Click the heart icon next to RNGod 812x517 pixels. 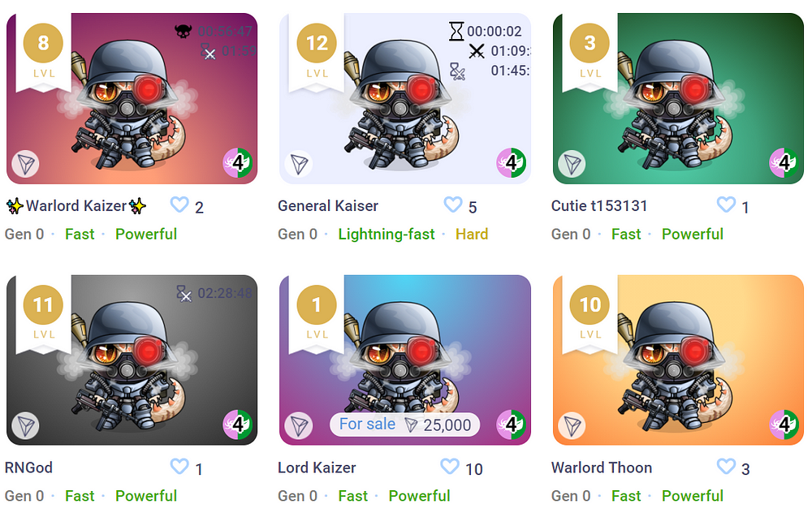[179, 467]
